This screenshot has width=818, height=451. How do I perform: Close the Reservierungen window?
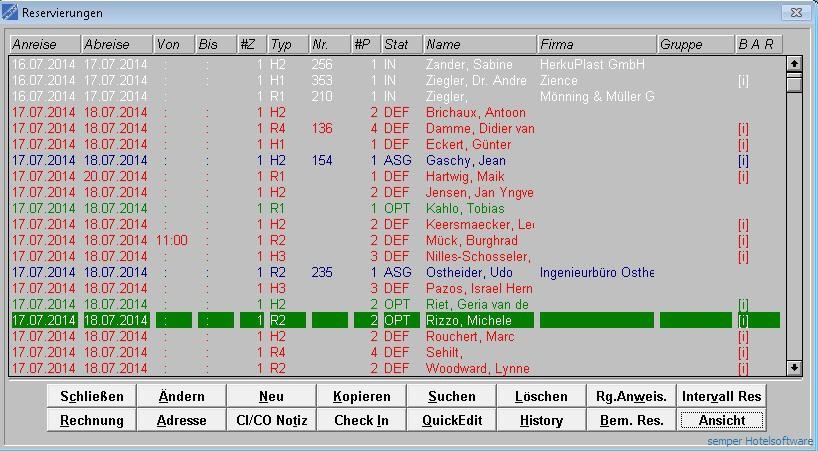click(795, 13)
